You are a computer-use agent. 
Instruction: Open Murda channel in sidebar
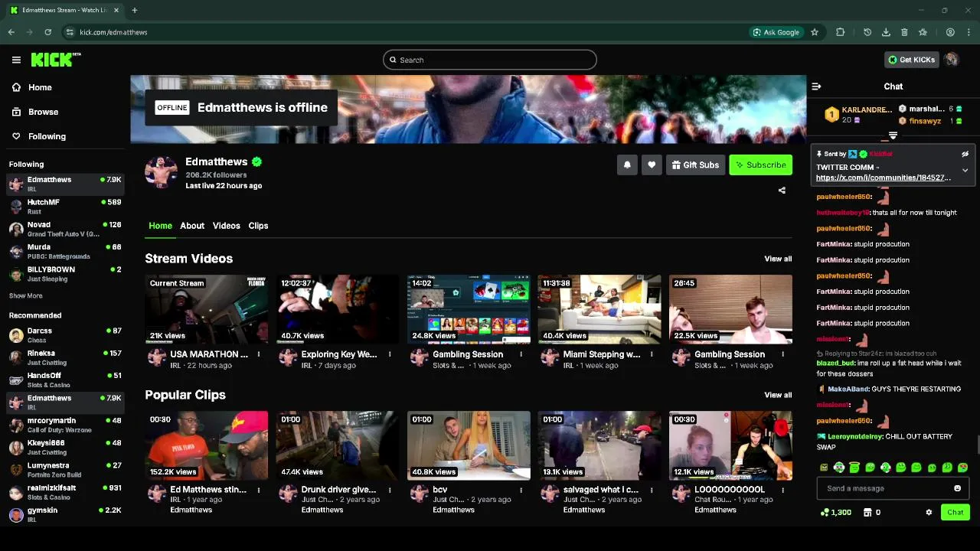(65, 251)
